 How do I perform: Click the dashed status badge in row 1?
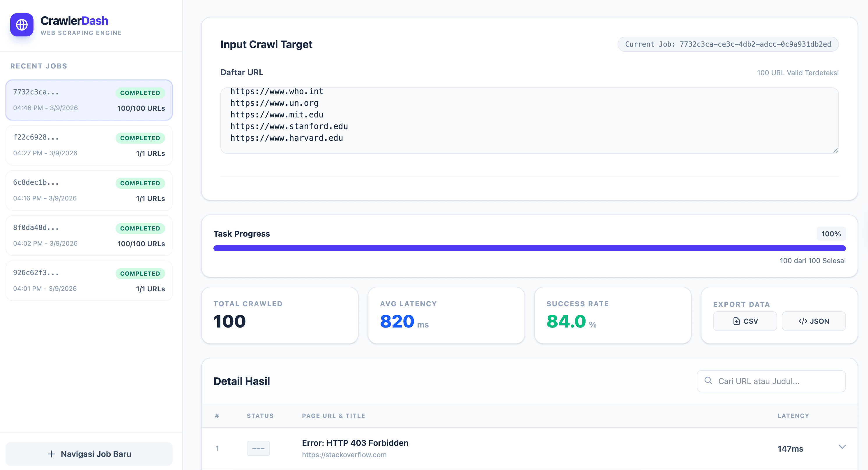[x=258, y=448]
